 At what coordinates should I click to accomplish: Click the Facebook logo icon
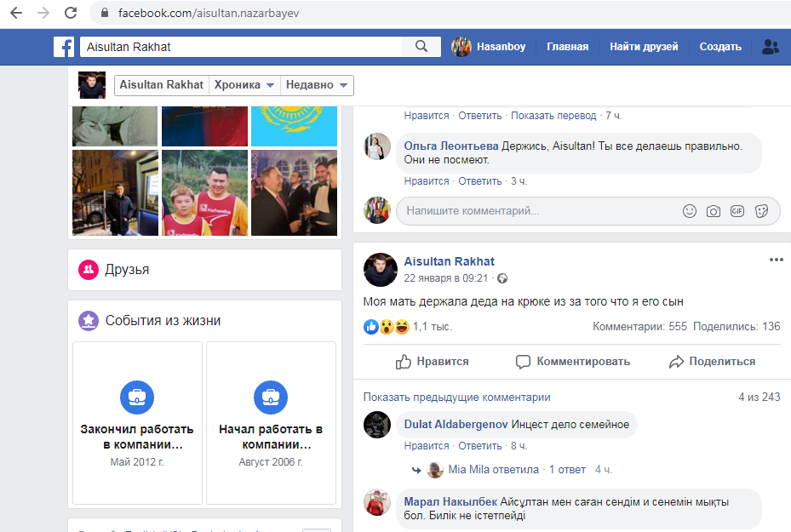tap(64, 47)
